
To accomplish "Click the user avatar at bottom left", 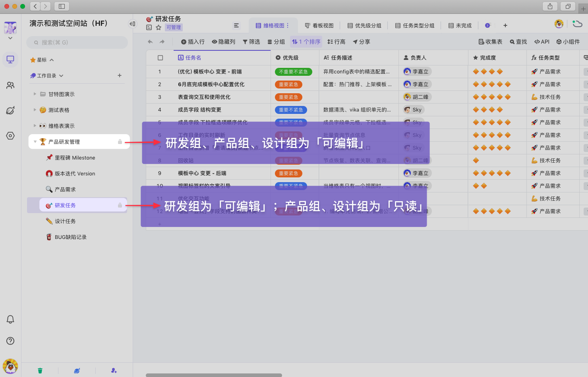I will (10, 366).
